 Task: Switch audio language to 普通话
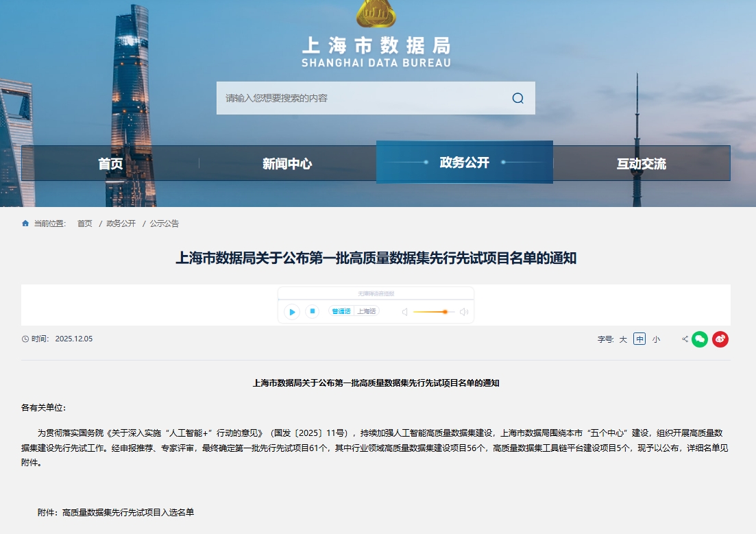pos(341,311)
